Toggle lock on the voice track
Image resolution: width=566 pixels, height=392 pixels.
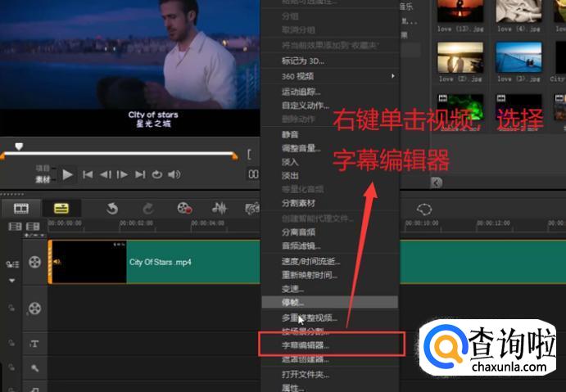[x=11, y=367]
